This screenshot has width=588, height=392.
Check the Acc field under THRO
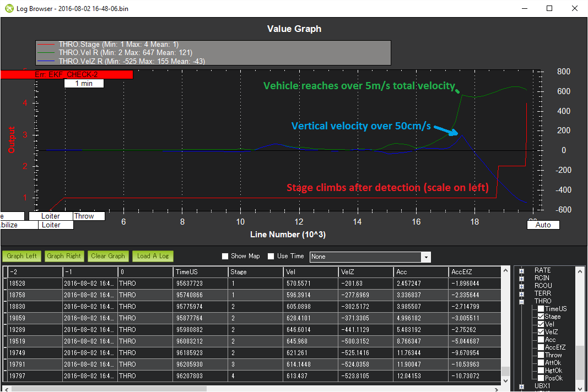tap(541, 340)
